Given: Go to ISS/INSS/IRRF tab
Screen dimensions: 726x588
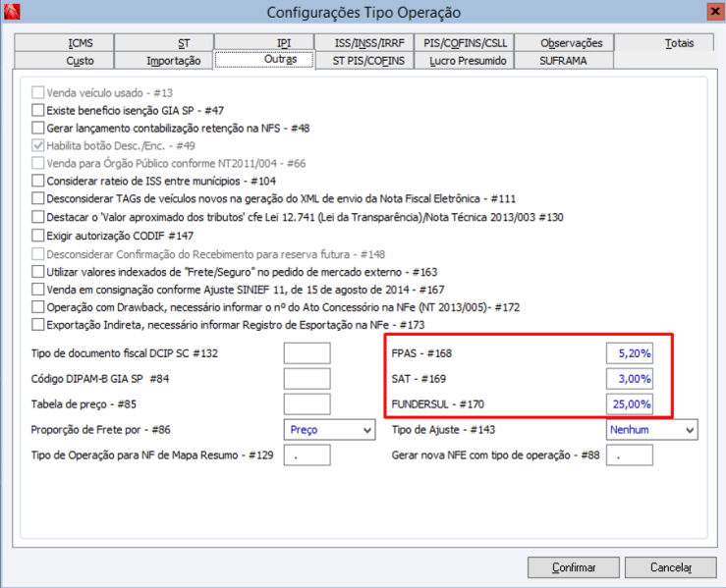Looking at the screenshot, I should (x=363, y=43).
